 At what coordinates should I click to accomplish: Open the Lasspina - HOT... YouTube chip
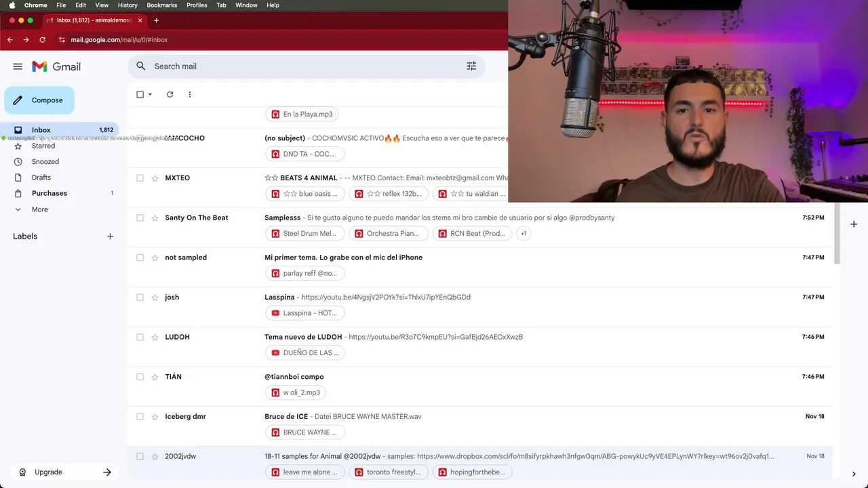[x=305, y=313]
